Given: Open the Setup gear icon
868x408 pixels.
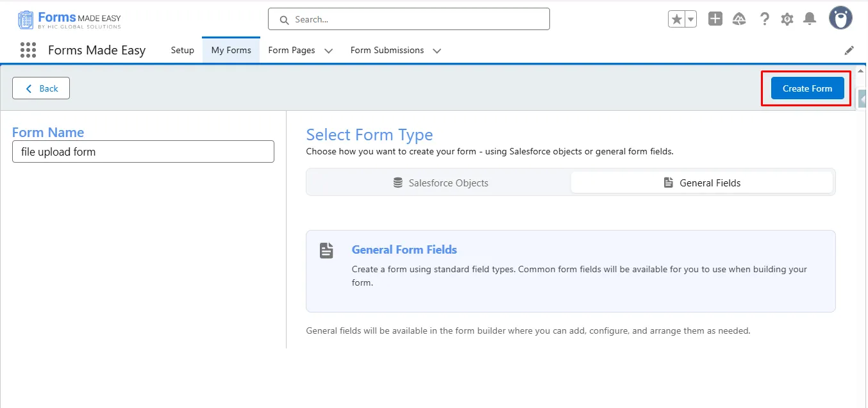Looking at the screenshot, I should point(787,19).
